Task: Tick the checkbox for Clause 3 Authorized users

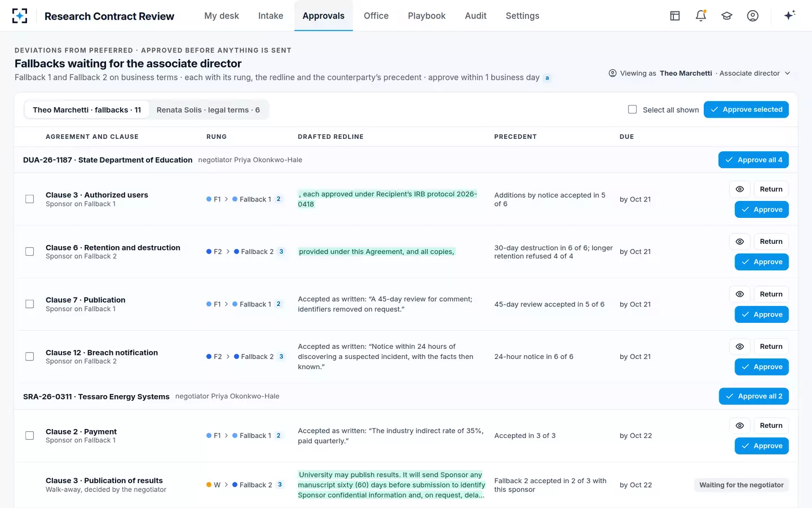Action: (x=30, y=199)
